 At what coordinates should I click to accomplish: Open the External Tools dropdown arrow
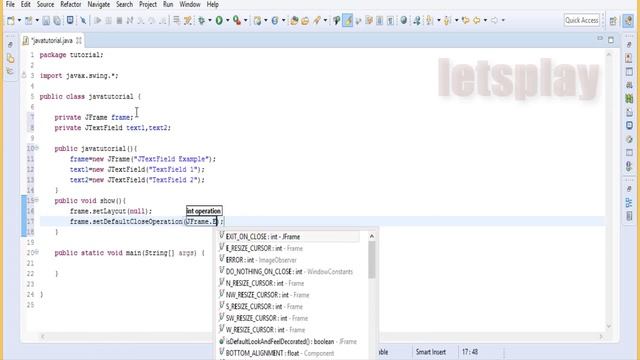pos(245,20)
